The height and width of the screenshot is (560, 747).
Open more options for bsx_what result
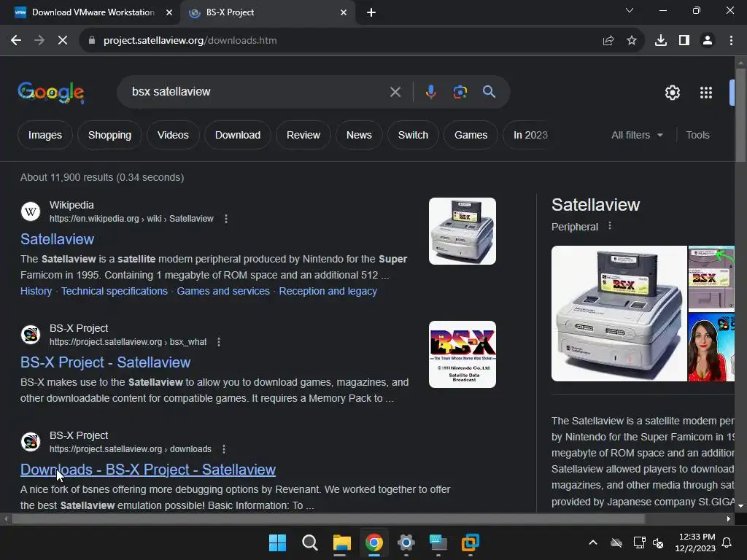pos(219,342)
